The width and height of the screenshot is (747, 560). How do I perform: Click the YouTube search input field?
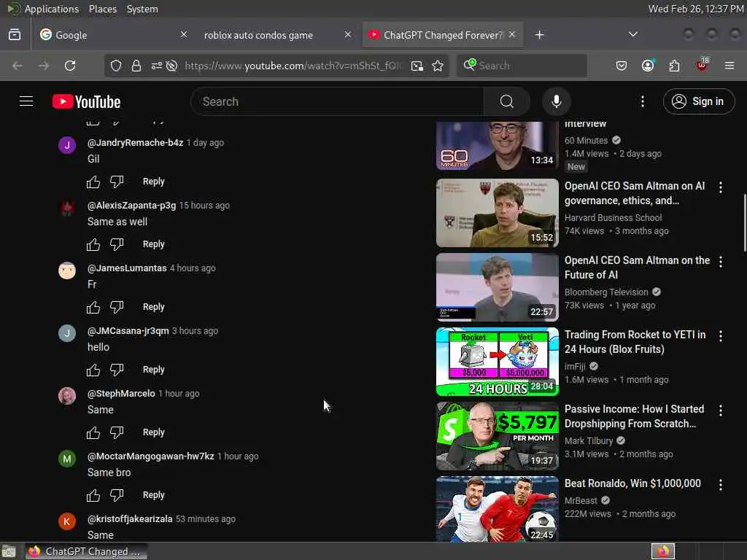[x=337, y=101]
